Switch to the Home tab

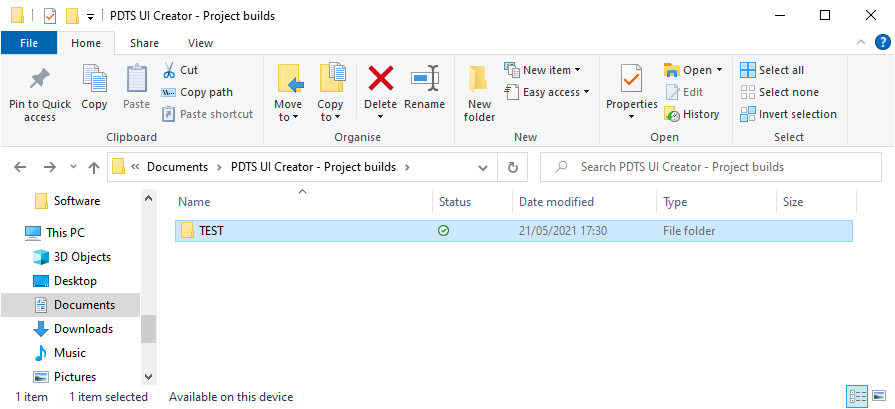86,43
